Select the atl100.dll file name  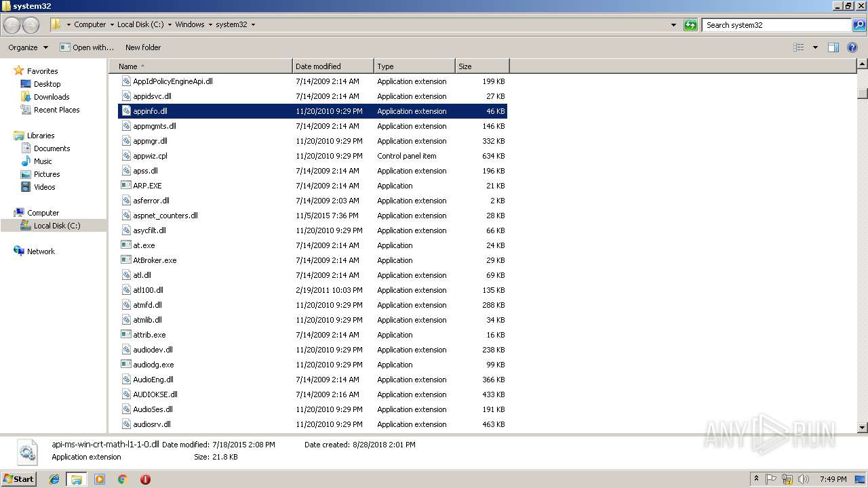148,290
